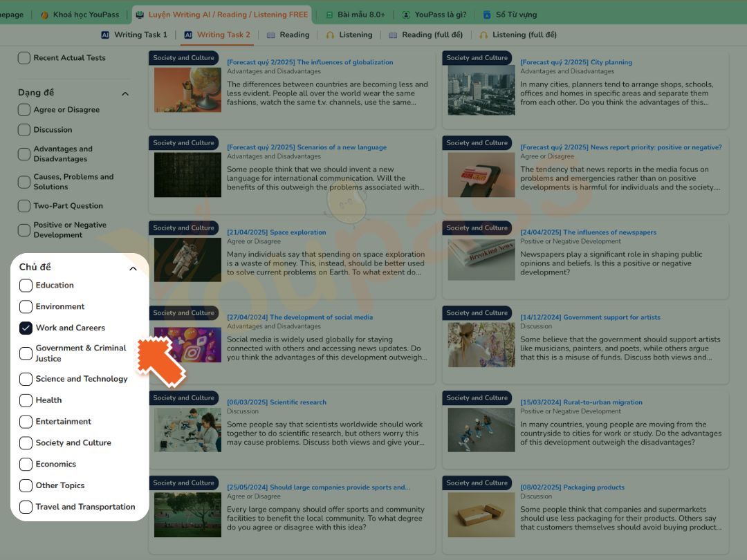Click the YouPass là gì? tab icon
The image size is (747, 560).
tap(406, 15)
